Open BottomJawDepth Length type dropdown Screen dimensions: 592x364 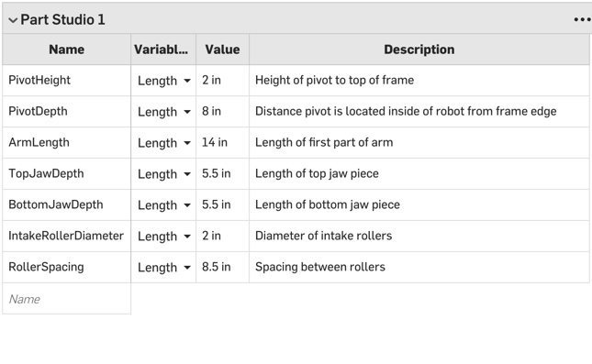(163, 204)
